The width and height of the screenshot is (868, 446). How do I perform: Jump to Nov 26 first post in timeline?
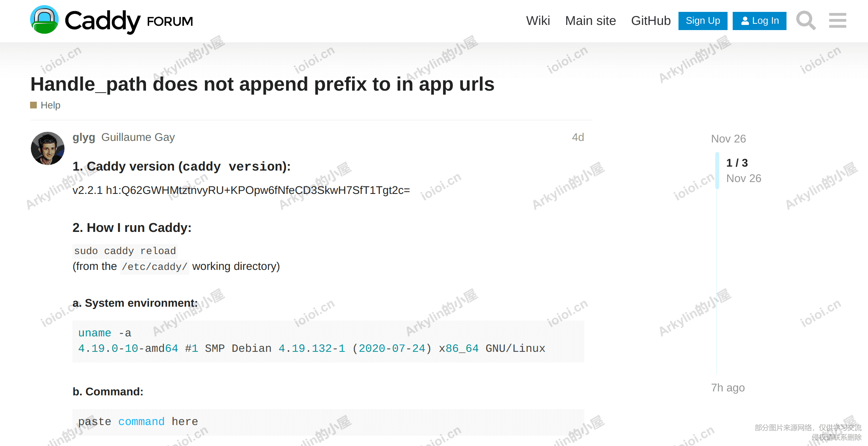point(728,139)
